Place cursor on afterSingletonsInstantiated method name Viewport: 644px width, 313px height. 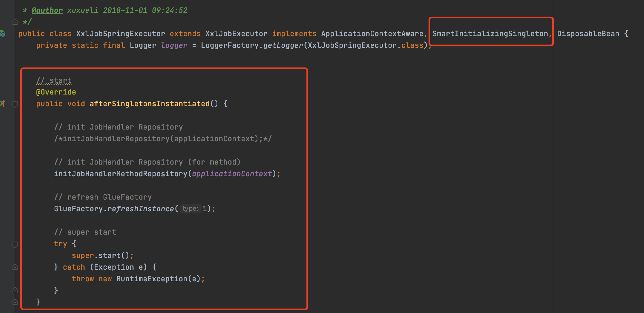click(x=149, y=104)
